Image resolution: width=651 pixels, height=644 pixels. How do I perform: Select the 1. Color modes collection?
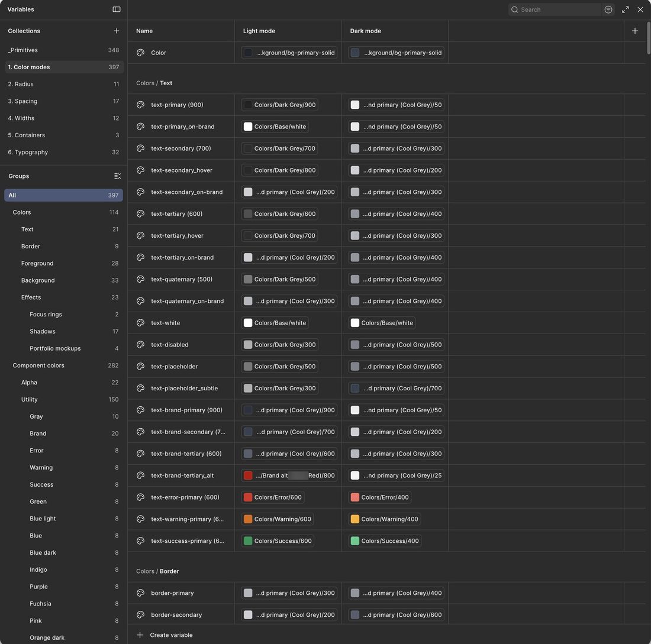pyautogui.click(x=63, y=67)
